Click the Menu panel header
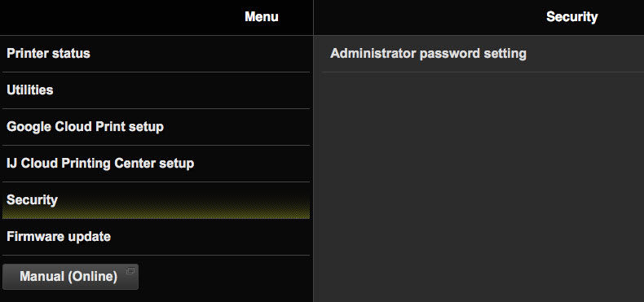The height and width of the screenshot is (302, 644). tap(261, 17)
